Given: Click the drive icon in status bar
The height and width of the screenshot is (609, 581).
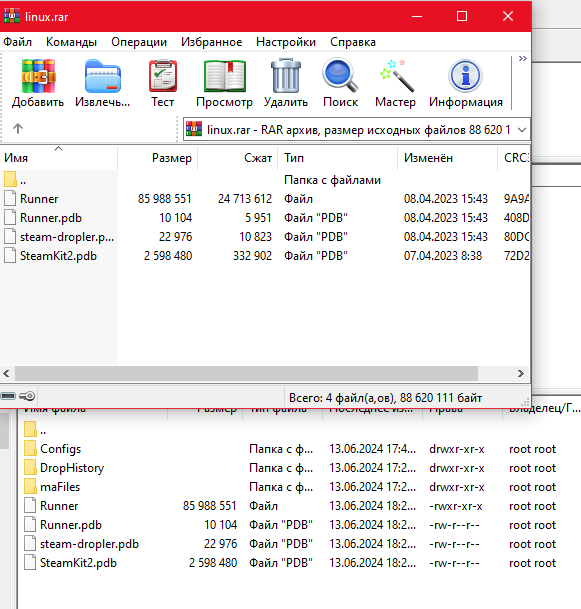Looking at the screenshot, I should click(8, 396).
